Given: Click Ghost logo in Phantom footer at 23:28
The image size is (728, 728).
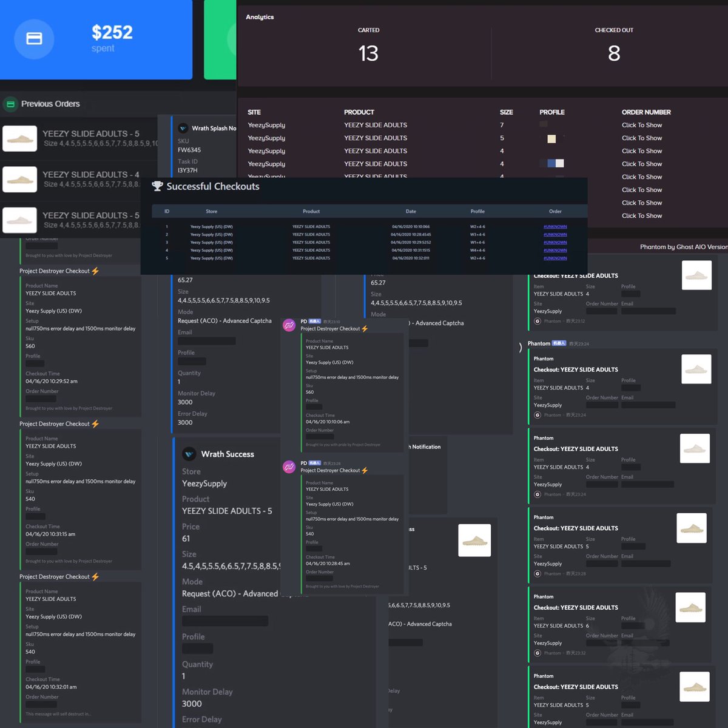Looking at the screenshot, I should click(x=538, y=573).
